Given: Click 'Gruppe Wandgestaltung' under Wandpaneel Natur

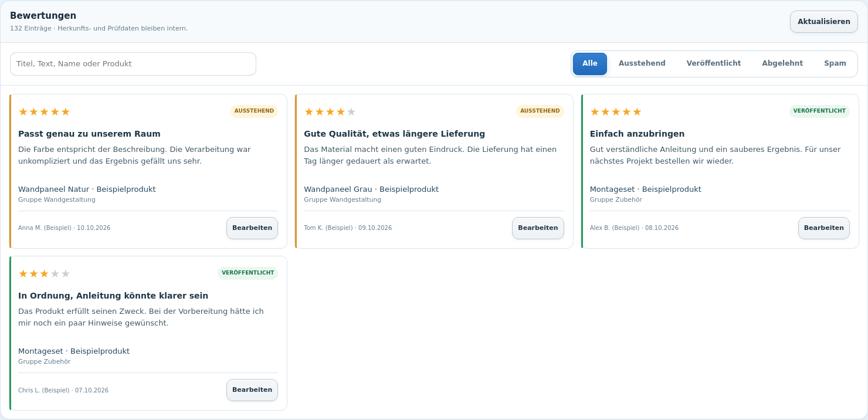Looking at the screenshot, I should [57, 200].
